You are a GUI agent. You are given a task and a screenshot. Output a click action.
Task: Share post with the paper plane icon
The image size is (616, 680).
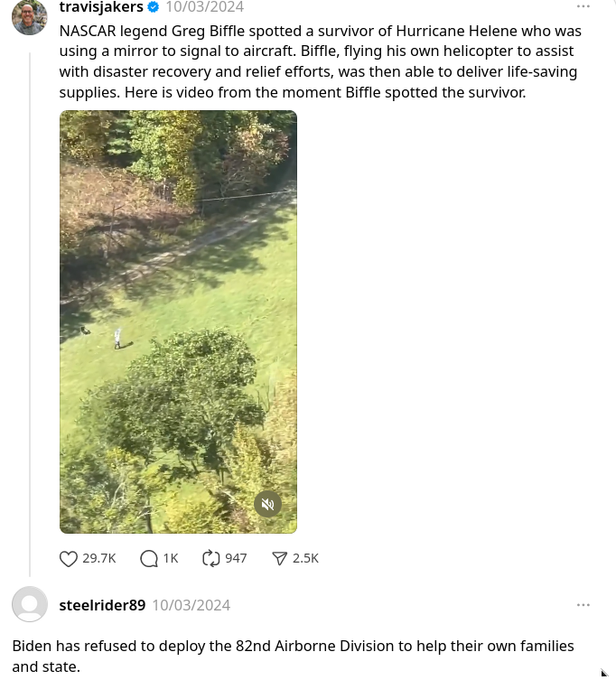click(279, 559)
